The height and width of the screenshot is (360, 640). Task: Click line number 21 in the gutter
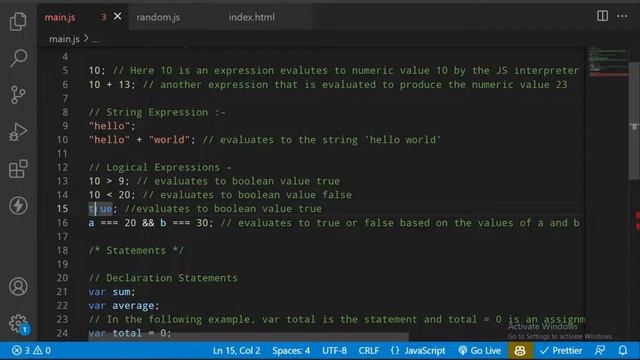pos(62,291)
